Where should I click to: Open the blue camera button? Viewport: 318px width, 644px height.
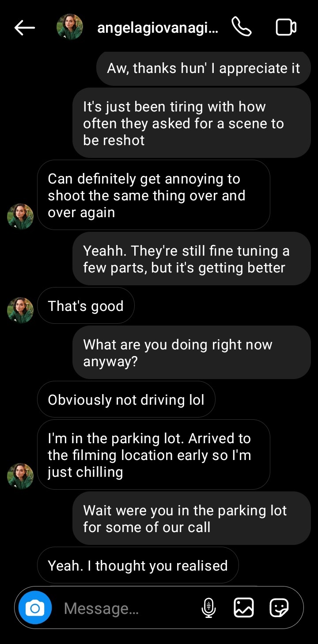(x=35, y=609)
